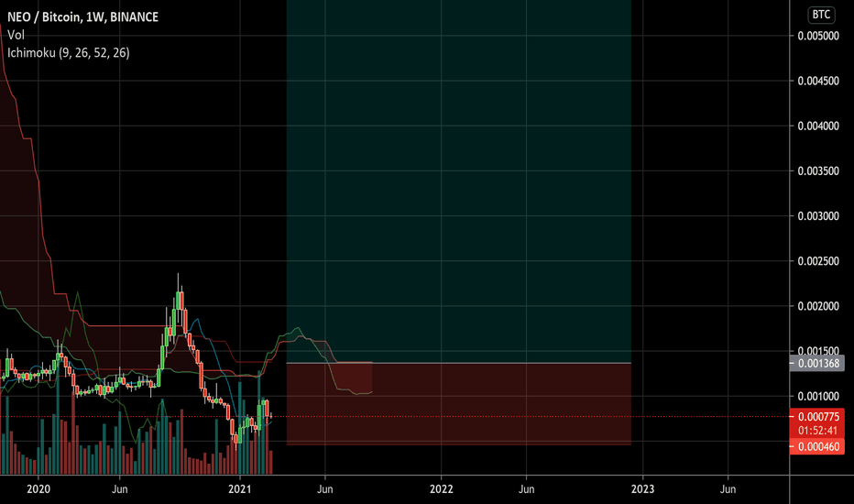Click the 0.001000 price axis label

[x=818, y=396]
